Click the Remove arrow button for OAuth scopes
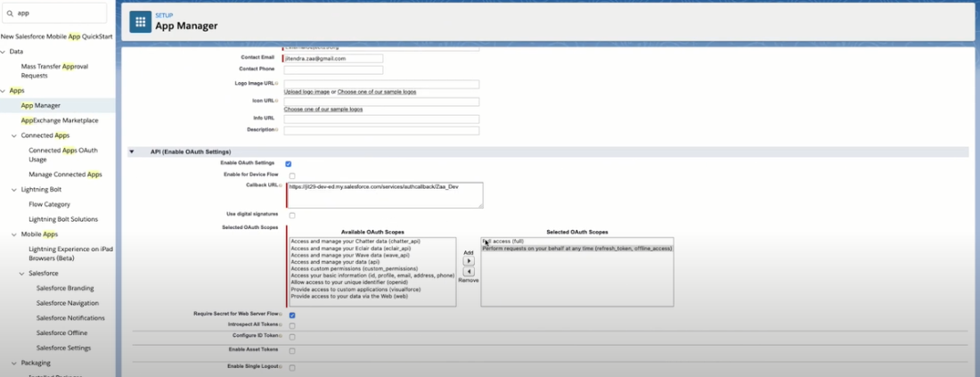The width and height of the screenshot is (980, 377). pos(469,272)
